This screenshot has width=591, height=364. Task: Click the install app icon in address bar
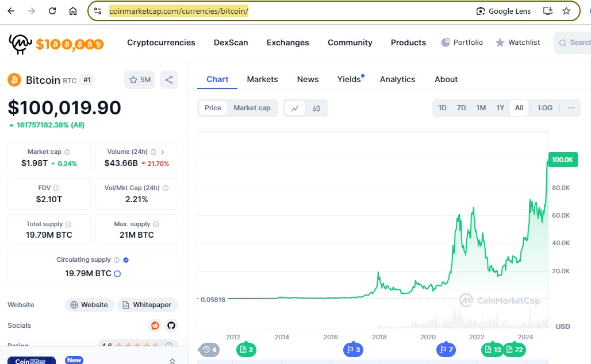tap(548, 11)
